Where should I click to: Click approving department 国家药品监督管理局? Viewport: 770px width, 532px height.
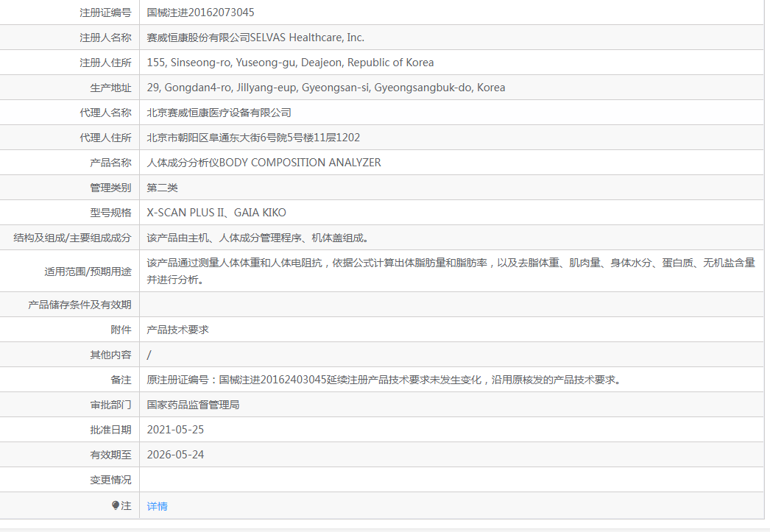tap(193, 405)
